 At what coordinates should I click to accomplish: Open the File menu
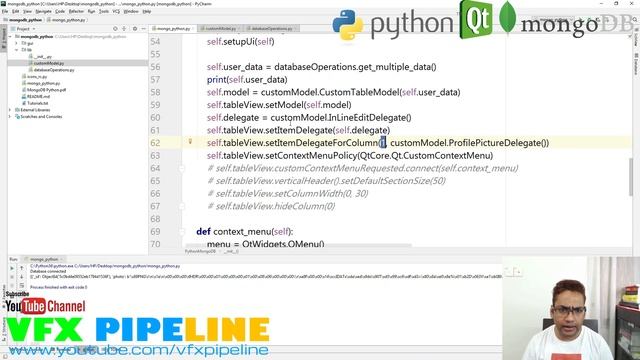[5, 11]
